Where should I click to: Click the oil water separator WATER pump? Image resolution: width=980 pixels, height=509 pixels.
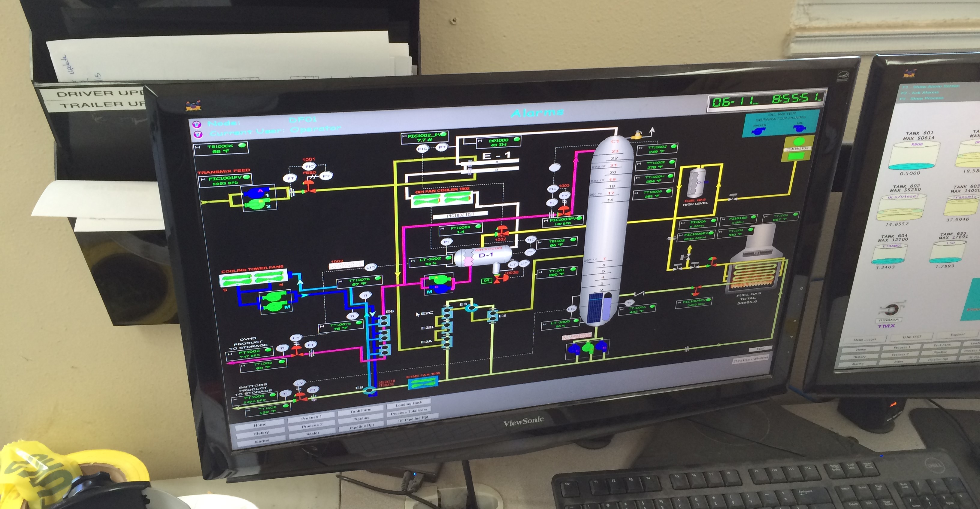click(758, 131)
